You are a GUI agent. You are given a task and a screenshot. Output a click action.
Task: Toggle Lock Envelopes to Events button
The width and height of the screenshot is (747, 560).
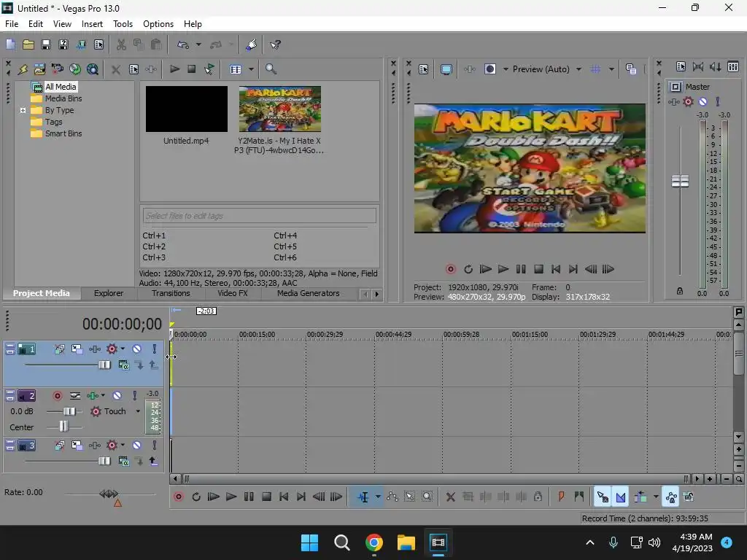[671, 497]
